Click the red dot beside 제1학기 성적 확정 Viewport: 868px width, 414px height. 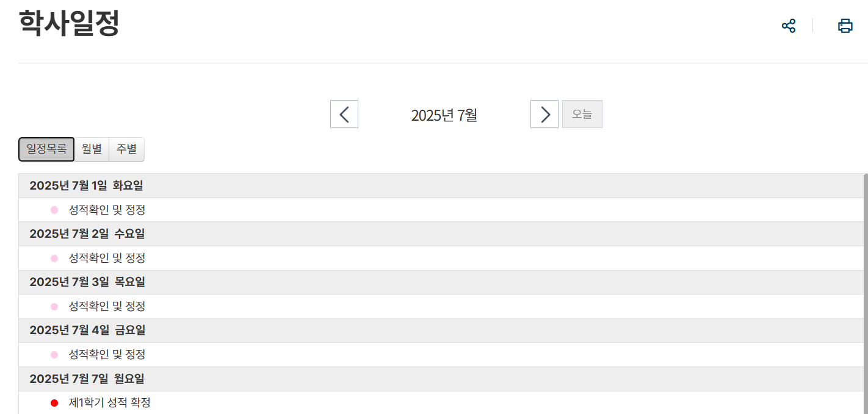pyautogui.click(x=54, y=403)
